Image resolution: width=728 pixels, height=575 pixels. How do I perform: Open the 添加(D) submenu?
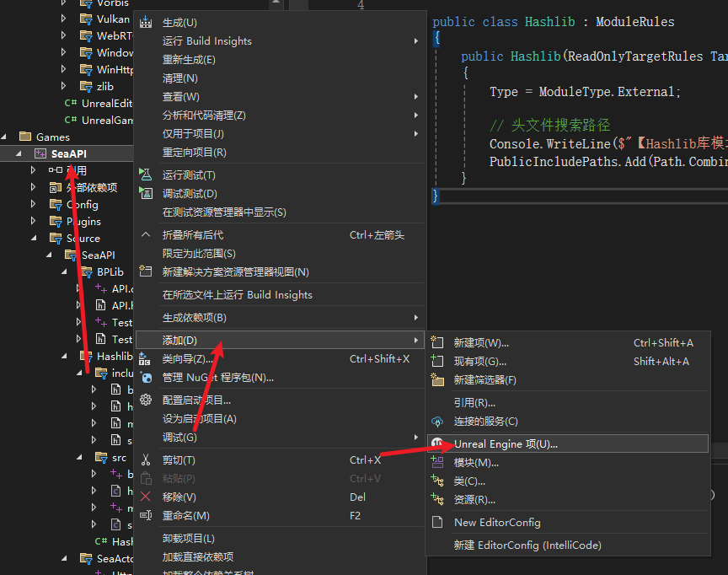coord(280,340)
